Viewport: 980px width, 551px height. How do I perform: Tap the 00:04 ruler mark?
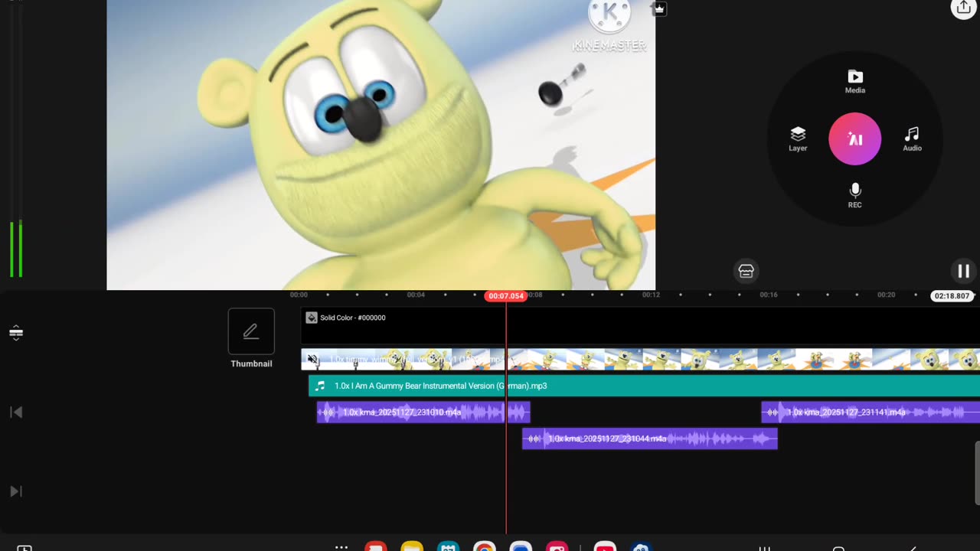pyautogui.click(x=416, y=295)
